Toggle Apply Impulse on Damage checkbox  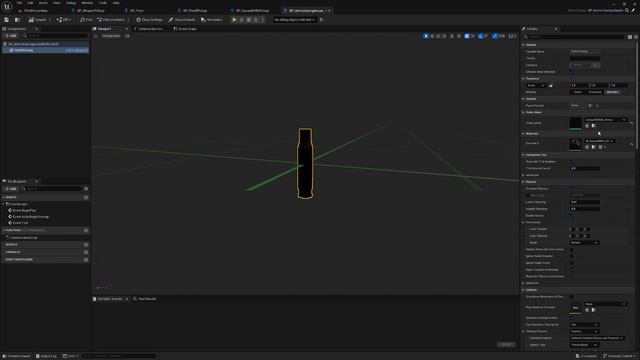[572, 269]
